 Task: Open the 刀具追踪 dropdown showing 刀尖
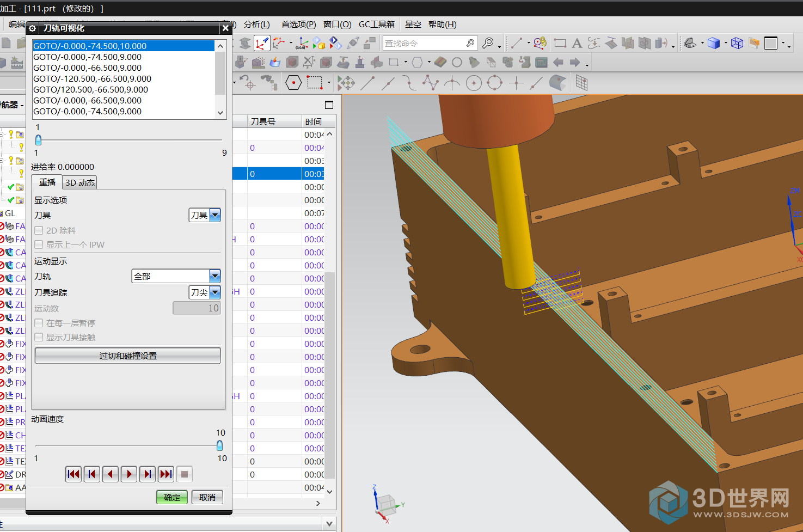click(205, 292)
